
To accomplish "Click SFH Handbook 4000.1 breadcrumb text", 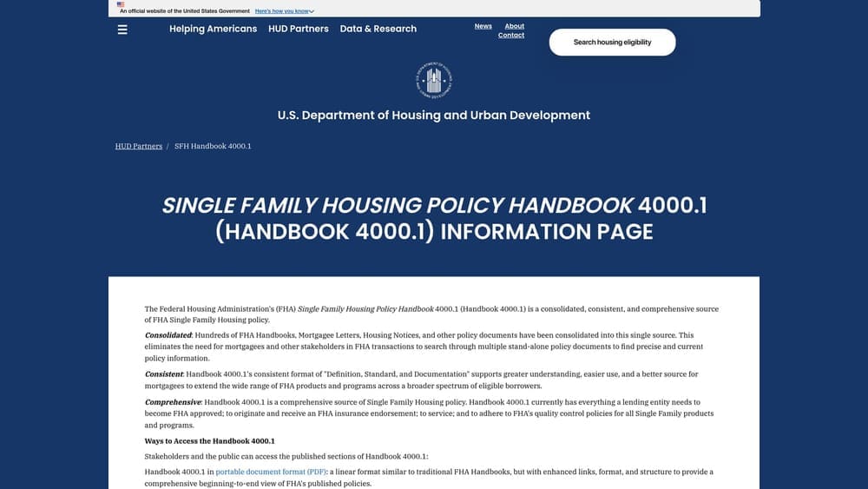I will pos(213,146).
